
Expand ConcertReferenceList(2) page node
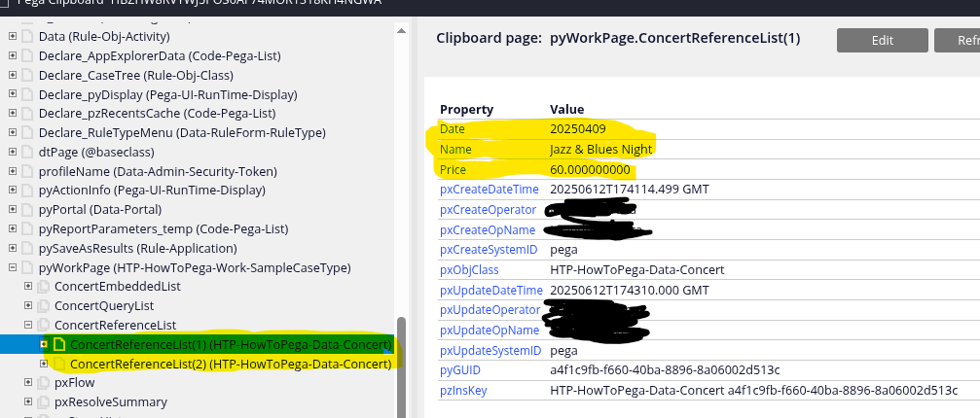click(x=44, y=364)
